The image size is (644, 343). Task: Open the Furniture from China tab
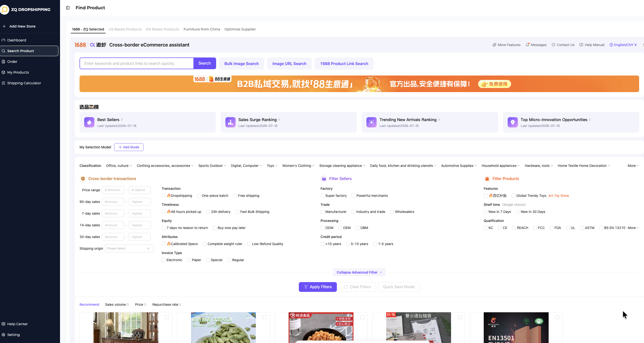pyautogui.click(x=201, y=29)
